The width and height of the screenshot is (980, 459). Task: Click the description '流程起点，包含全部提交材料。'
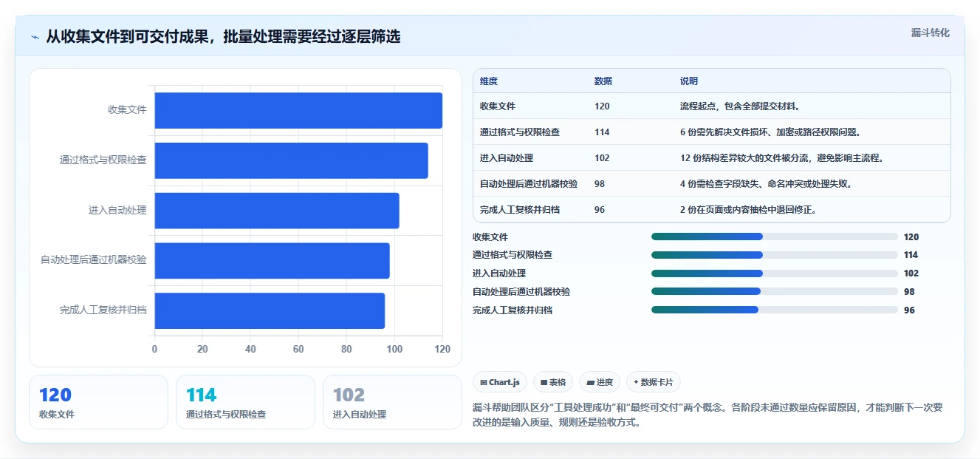coord(741,106)
